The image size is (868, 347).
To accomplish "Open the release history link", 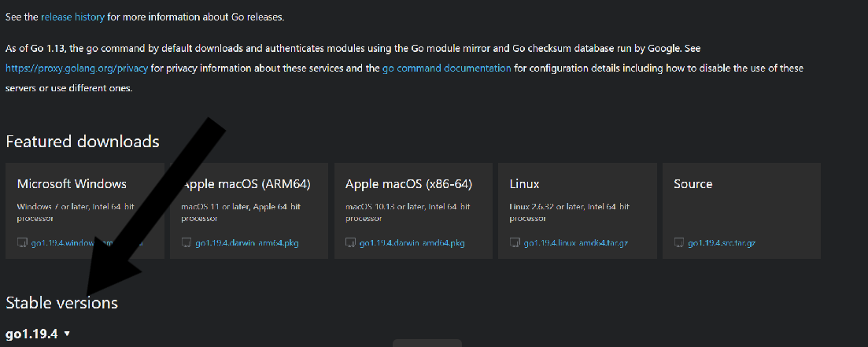I will pos(72,17).
